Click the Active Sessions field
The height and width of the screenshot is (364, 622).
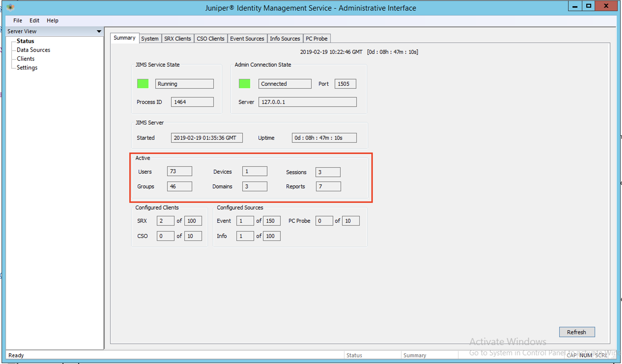point(328,172)
